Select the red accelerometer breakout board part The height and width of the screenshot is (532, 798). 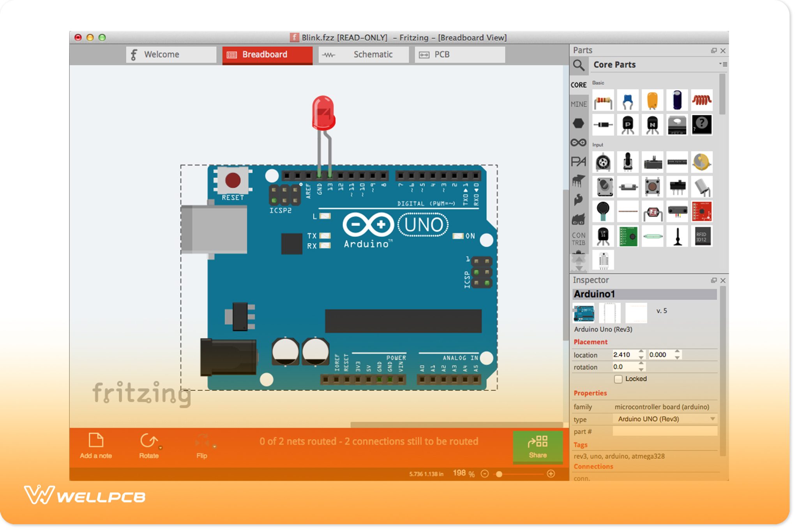[x=702, y=211]
